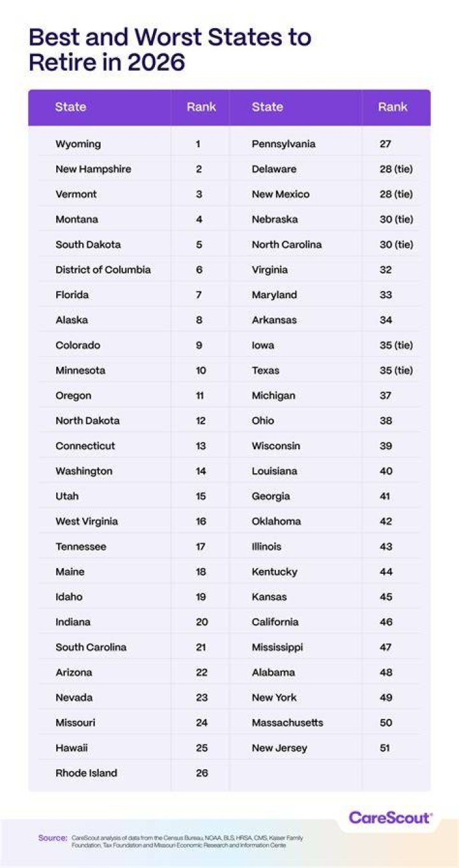Select the California row
Image resolution: width=459 pixels, height=868 pixels.
pyautogui.click(x=330, y=622)
